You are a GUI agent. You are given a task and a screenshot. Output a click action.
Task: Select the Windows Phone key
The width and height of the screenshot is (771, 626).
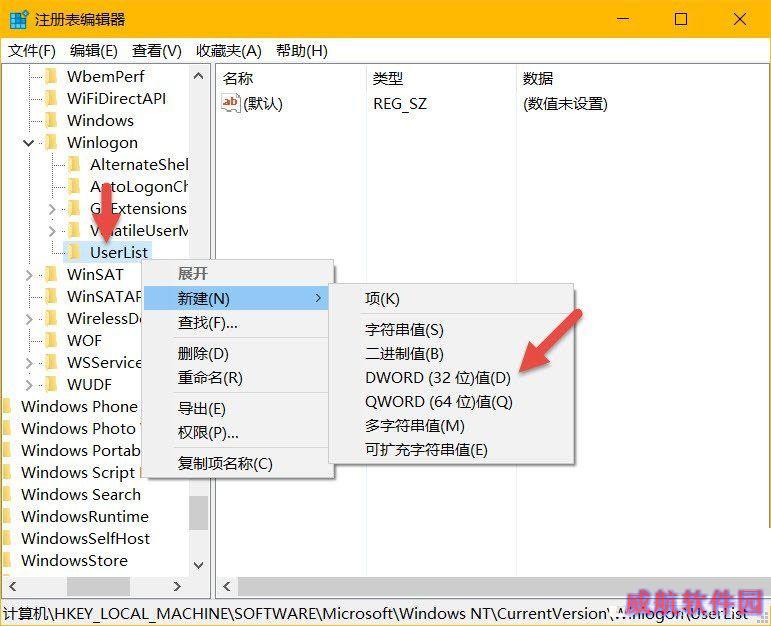pos(80,407)
